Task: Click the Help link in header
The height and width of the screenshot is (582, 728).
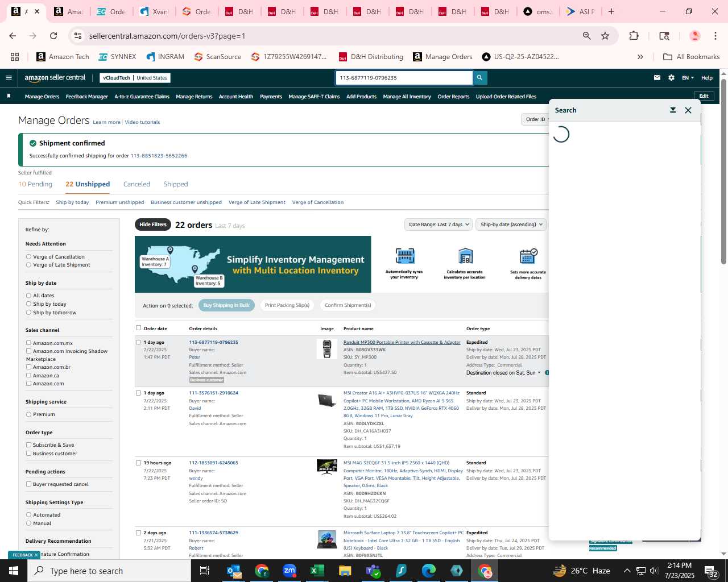Action: (x=707, y=78)
